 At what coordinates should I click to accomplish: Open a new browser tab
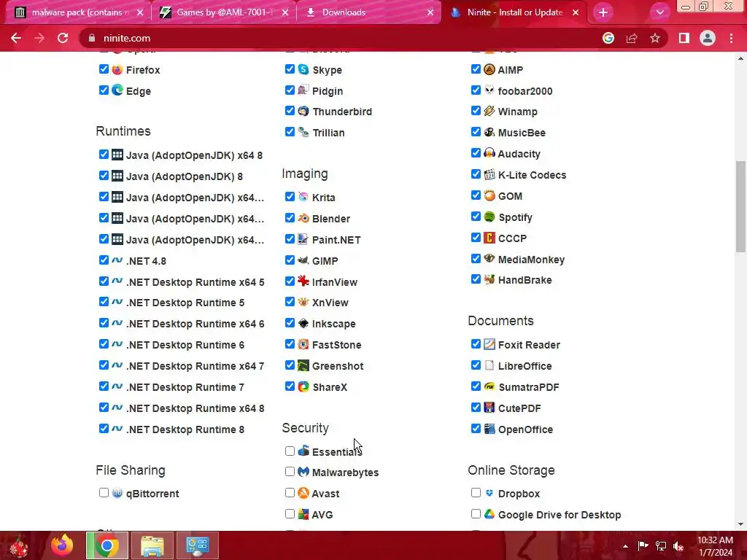point(603,13)
